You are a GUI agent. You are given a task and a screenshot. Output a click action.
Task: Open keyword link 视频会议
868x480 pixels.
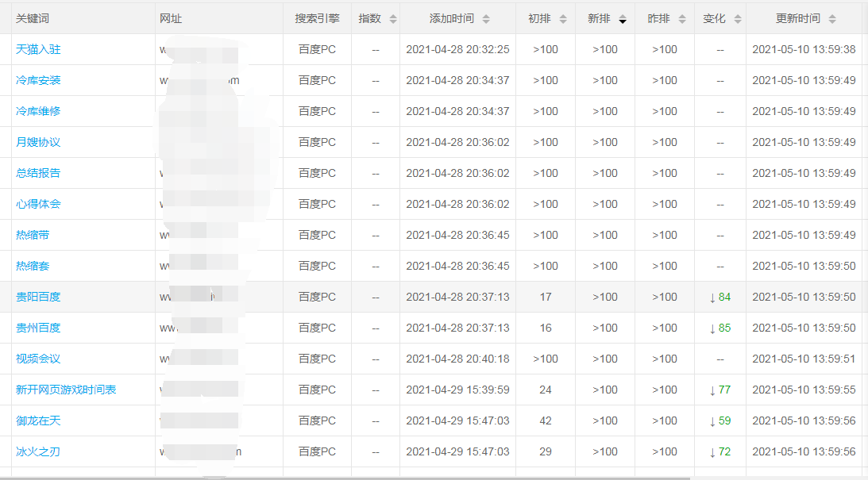pyautogui.click(x=38, y=359)
